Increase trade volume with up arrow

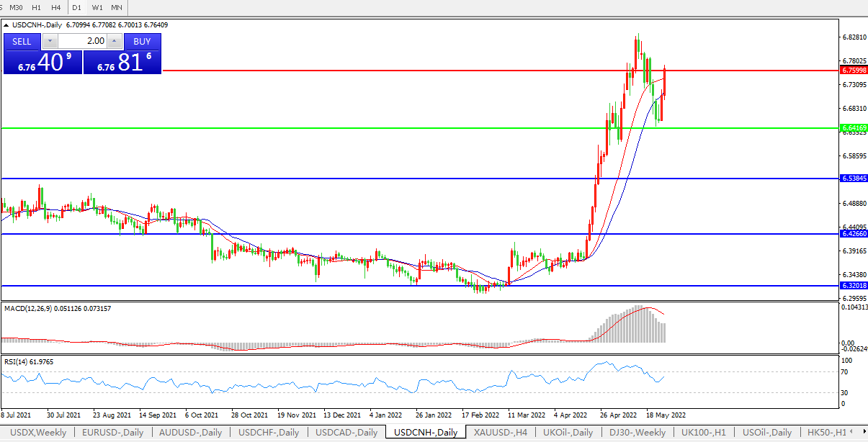pyautogui.click(x=115, y=41)
